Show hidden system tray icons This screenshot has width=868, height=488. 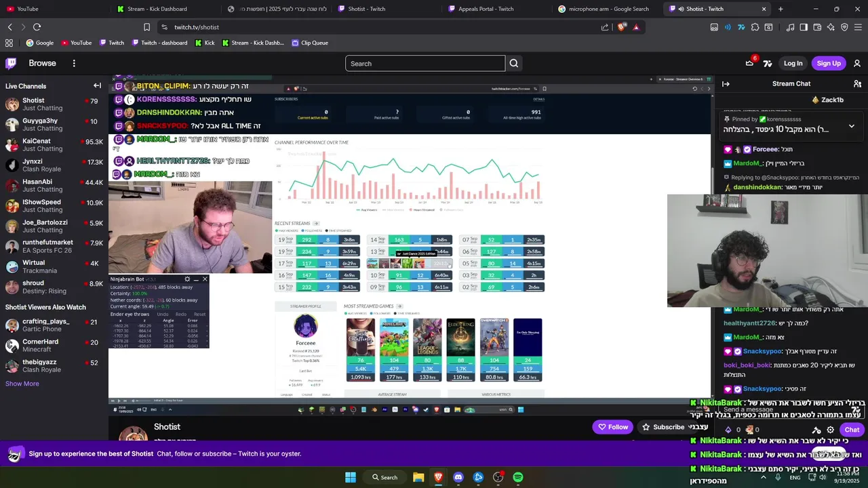click(x=764, y=477)
